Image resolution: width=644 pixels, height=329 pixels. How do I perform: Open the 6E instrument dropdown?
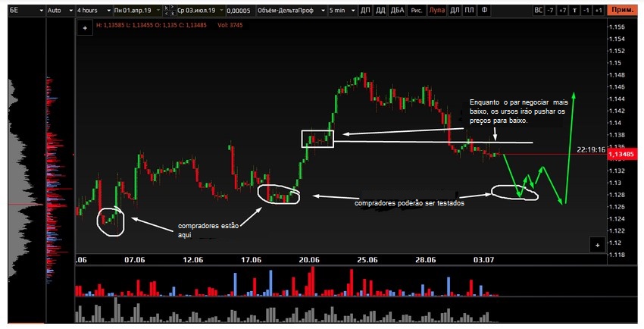[x=27, y=11]
